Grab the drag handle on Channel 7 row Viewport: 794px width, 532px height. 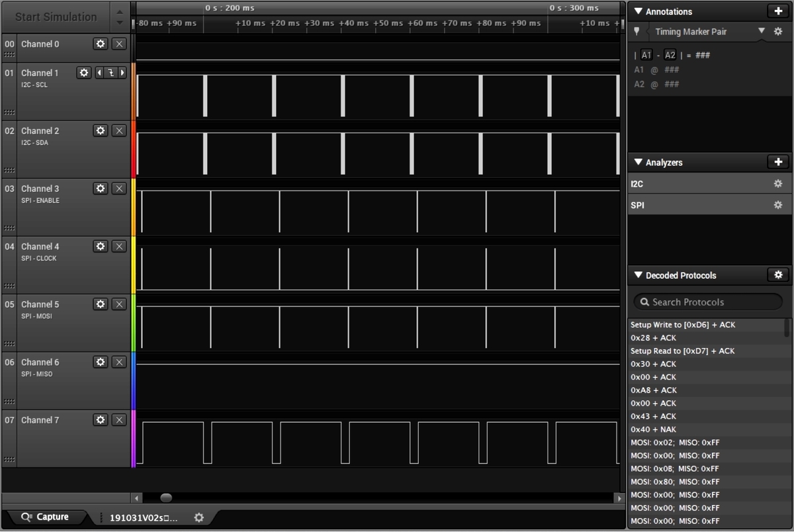point(9,460)
